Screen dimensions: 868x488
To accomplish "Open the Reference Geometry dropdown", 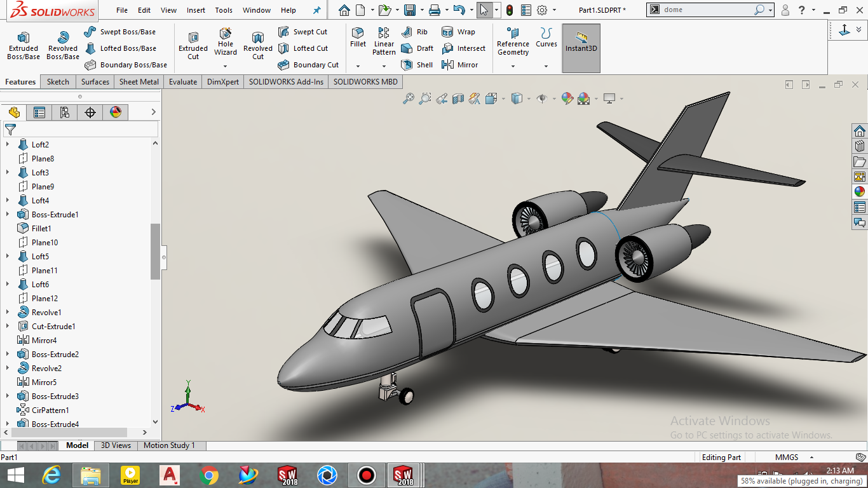I will coord(513,66).
